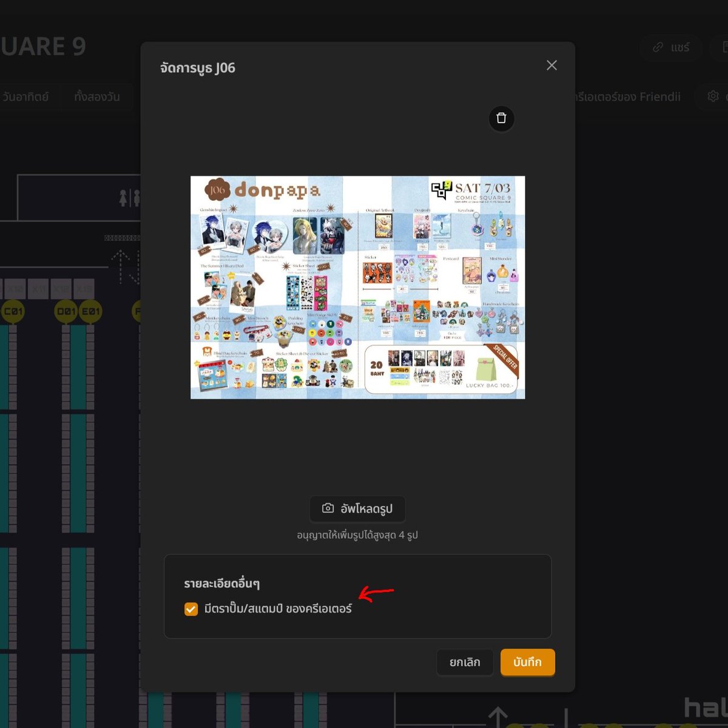Viewport: 728px width, 728px height.
Task: Click the link icon beside แชร์
Action: pos(658,47)
